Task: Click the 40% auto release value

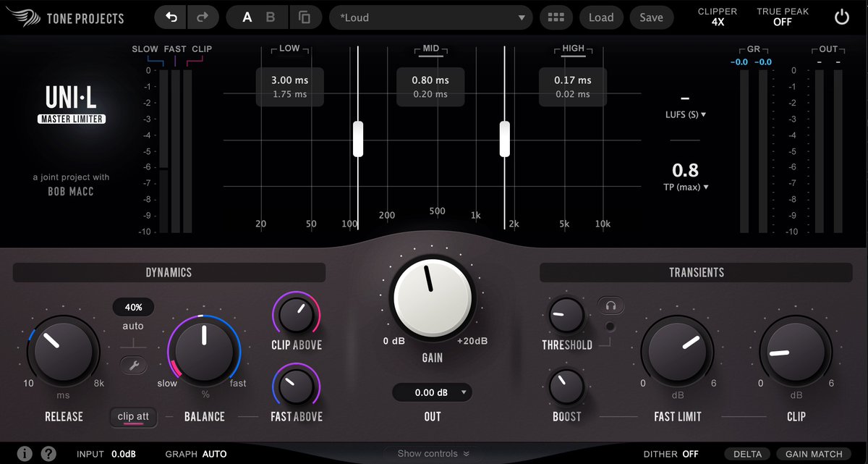Action: [x=133, y=307]
